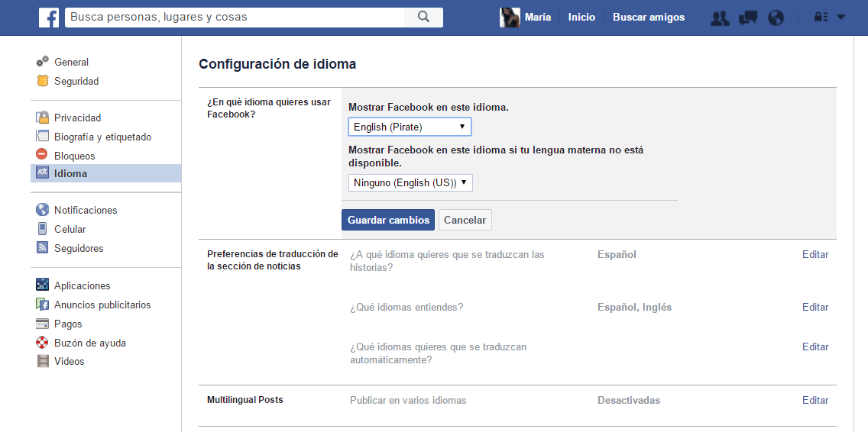868x432 pixels.
Task: Click the Facebook logo icon
Action: [x=49, y=18]
